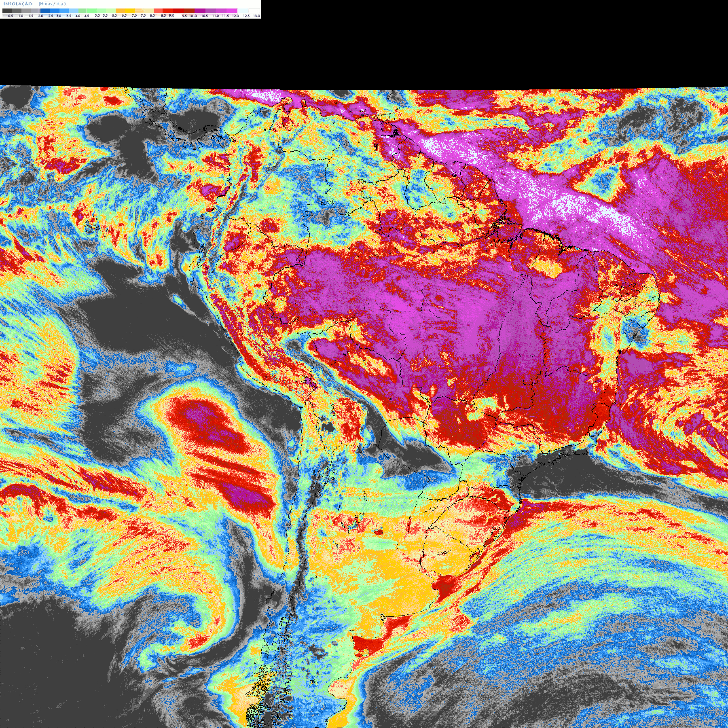Click the 5.0 legend value

click(x=97, y=15)
